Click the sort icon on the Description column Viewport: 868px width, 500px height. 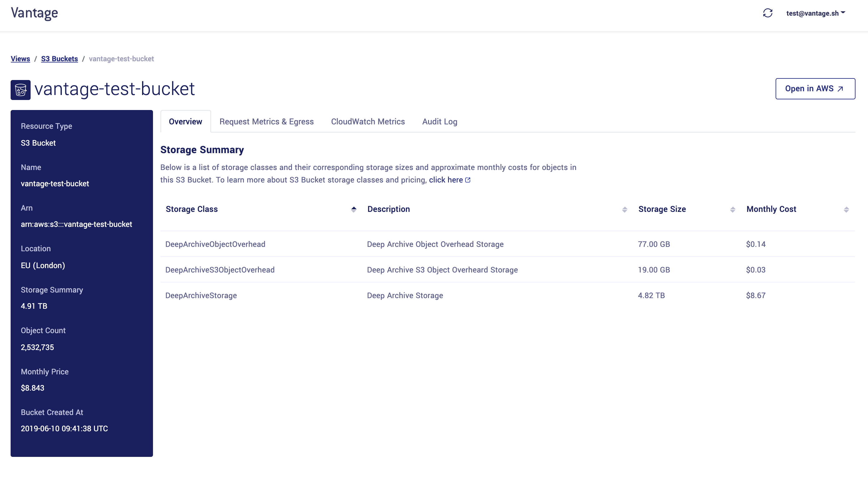[624, 209]
